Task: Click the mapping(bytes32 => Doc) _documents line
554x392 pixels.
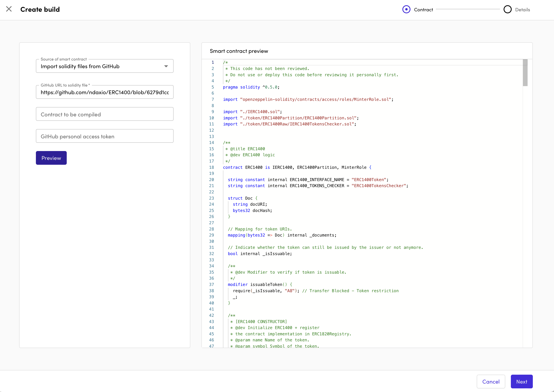Action: click(x=282, y=235)
